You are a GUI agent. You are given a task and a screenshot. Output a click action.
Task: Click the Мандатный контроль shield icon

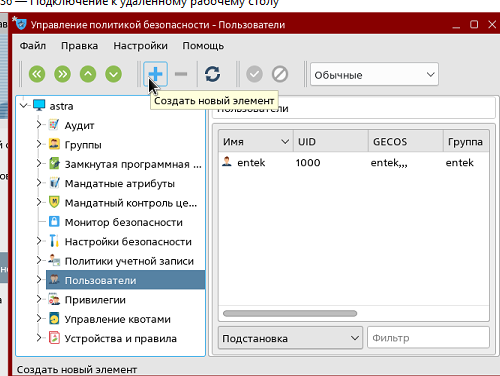54,202
